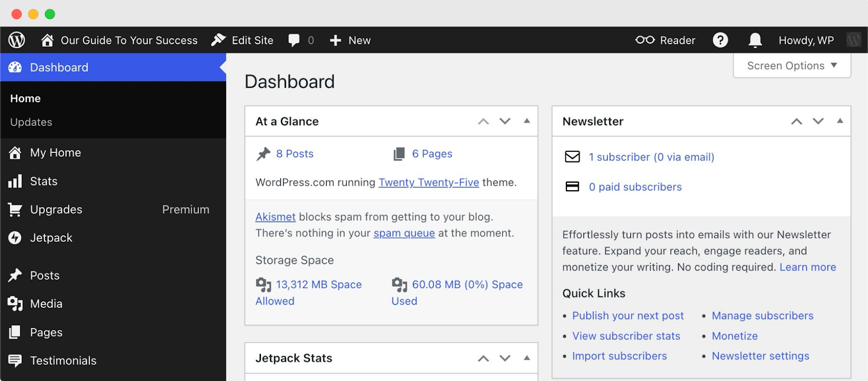Click the green macOS maximize button
The width and height of the screenshot is (868, 381).
(x=50, y=14)
